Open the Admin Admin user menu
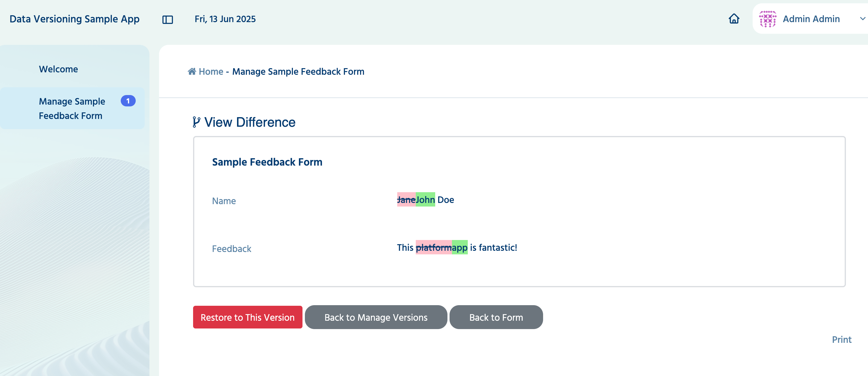Screen dimensions: 868x376 811,19
